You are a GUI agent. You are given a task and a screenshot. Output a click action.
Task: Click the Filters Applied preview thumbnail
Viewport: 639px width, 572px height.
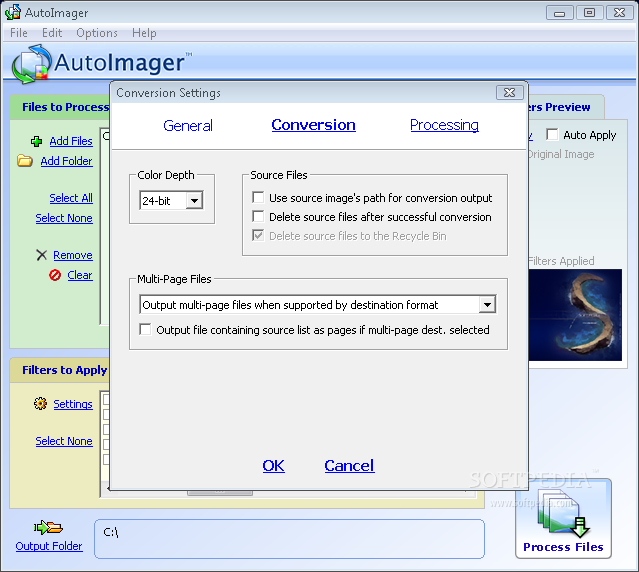click(x=575, y=315)
